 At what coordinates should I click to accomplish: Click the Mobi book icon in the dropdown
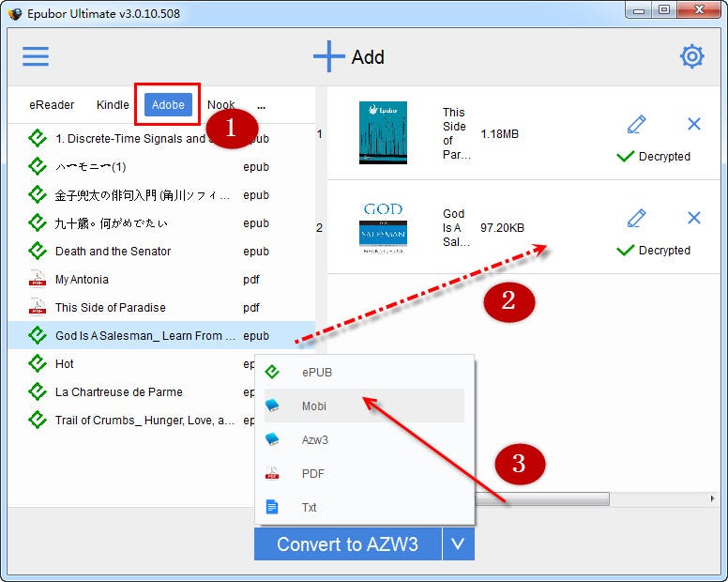[272, 406]
